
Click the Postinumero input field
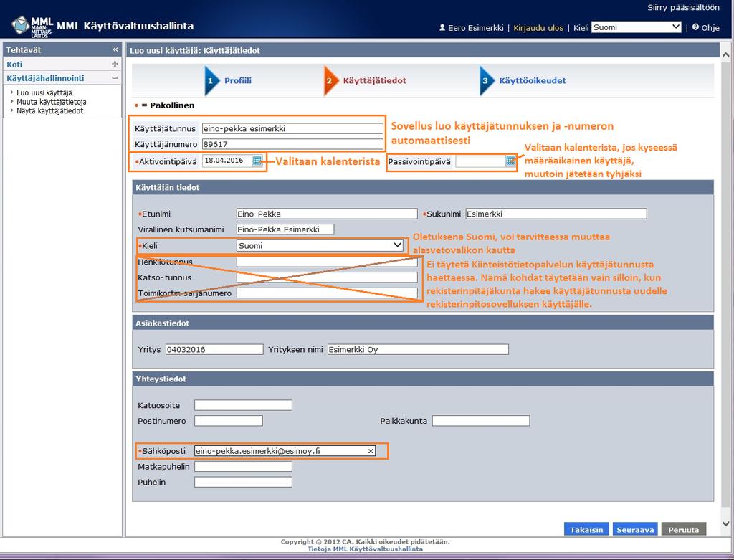pos(229,420)
